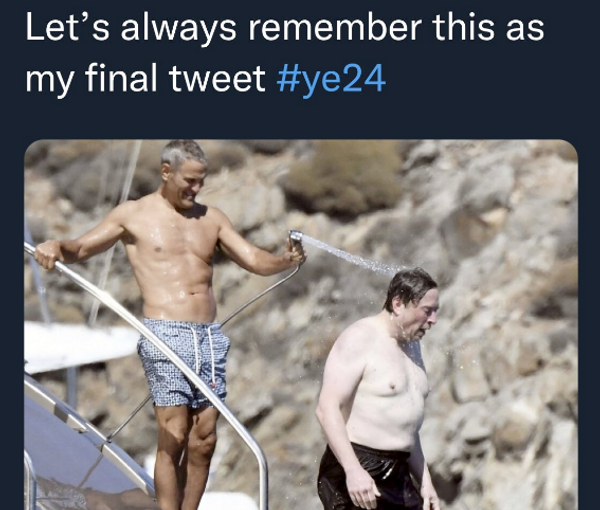Click the hand gripping the railing
This screenshot has height=510, width=600.
[x=49, y=253]
